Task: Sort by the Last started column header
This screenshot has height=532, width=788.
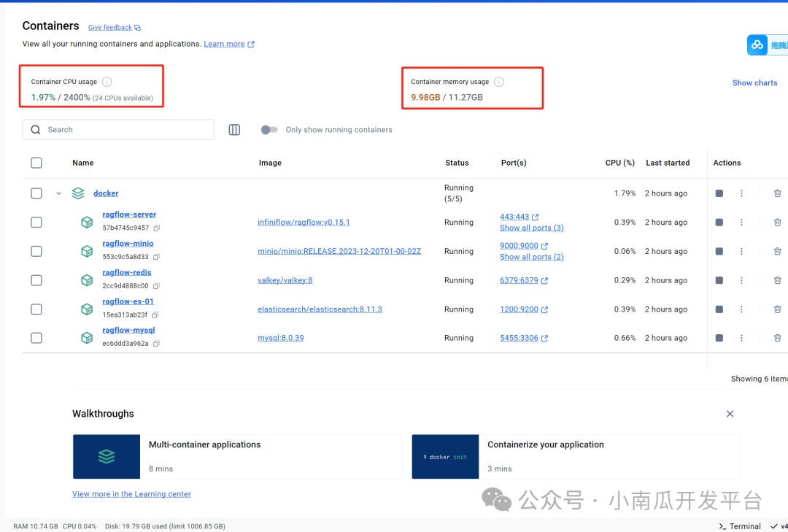Action: click(668, 163)
